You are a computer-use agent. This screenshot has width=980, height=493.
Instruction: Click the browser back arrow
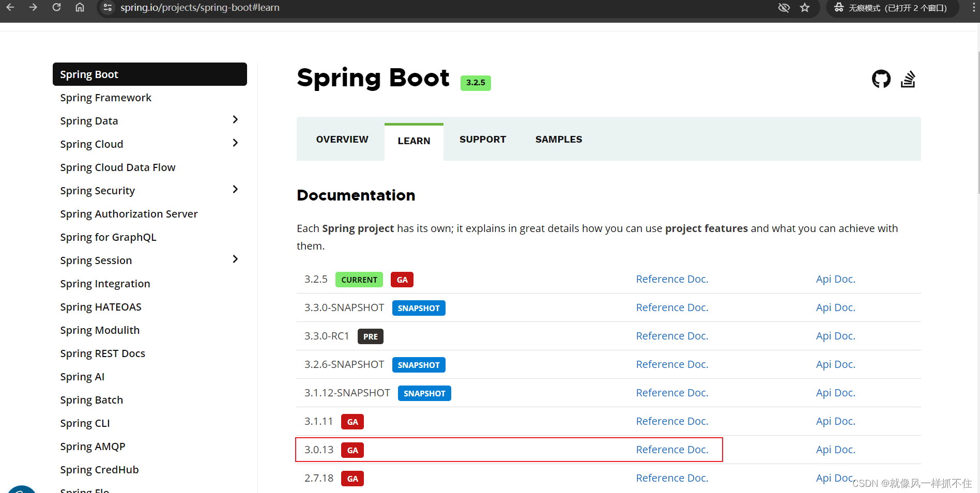click(x=10, y=7)
